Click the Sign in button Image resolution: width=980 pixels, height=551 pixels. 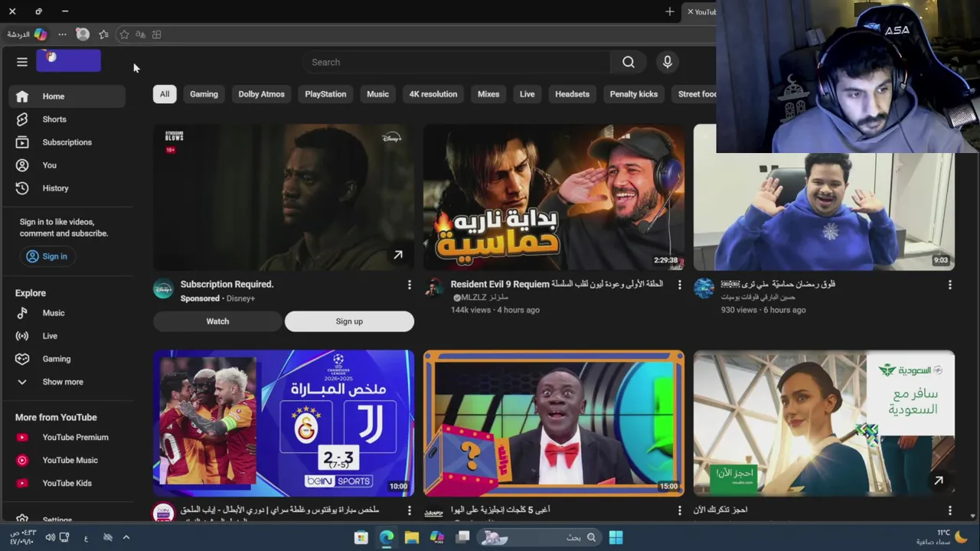[47, 256]
